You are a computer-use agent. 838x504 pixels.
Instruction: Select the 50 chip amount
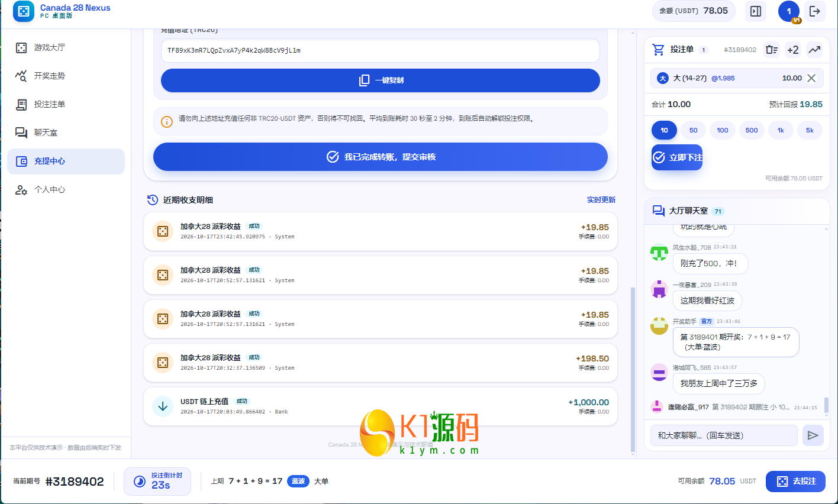tap(694, 130)
